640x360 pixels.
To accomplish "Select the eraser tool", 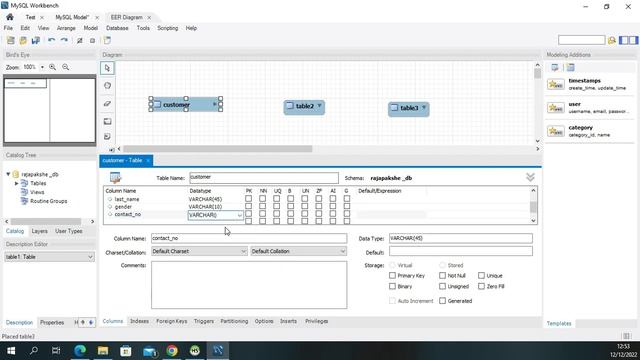I will tap(107, 104).
